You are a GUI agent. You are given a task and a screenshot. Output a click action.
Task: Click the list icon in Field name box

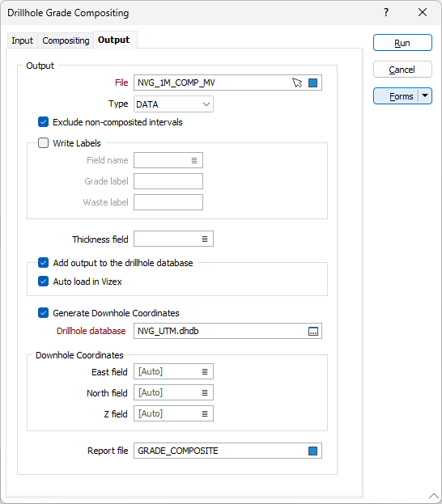194,160
